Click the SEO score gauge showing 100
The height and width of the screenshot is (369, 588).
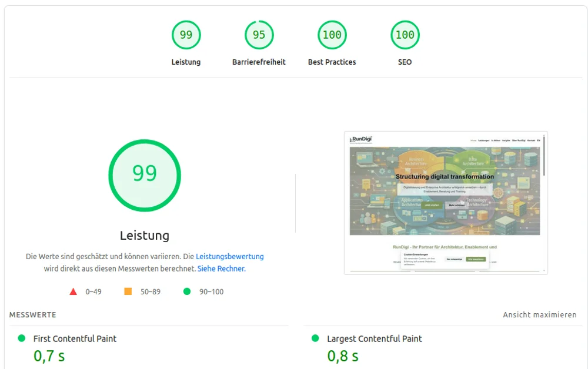405,35
